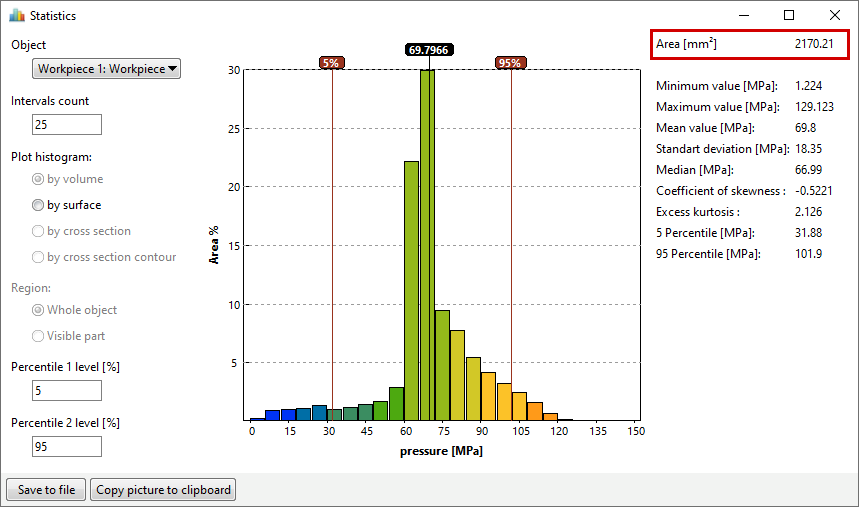Select the 'Visible part' region option

[39, 337]
